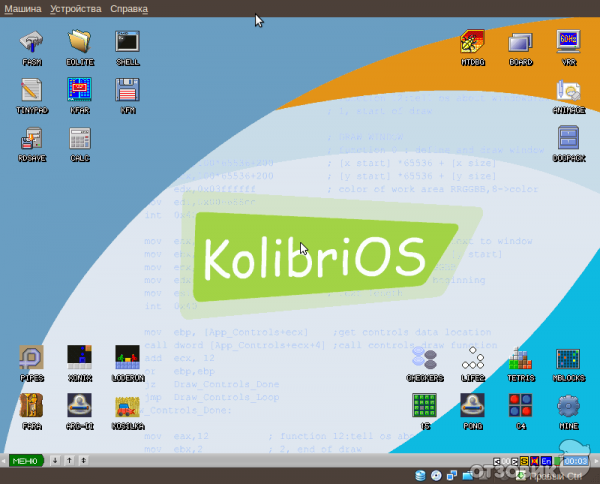The height and width of the screenshot is (484, 600).
Task: Click VirtualBox optical disc status icon
Action: 436,476
